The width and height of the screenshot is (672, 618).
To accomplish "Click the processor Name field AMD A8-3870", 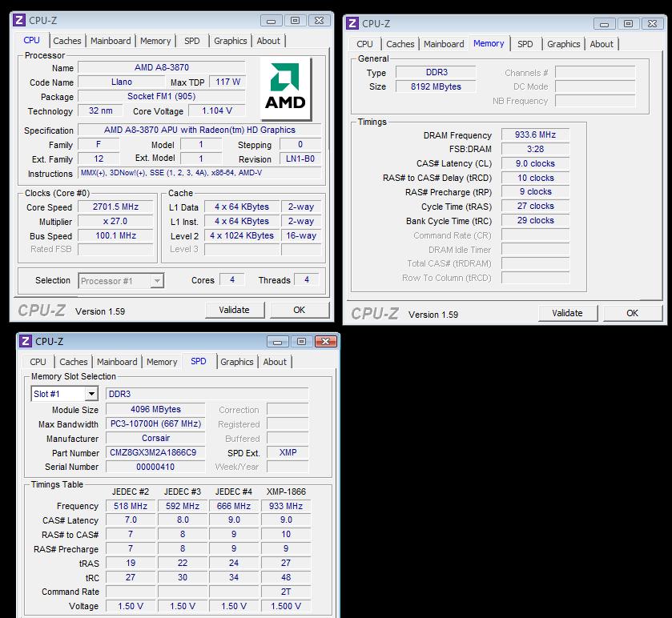I will pyautogui.click(x=162, y=67).
